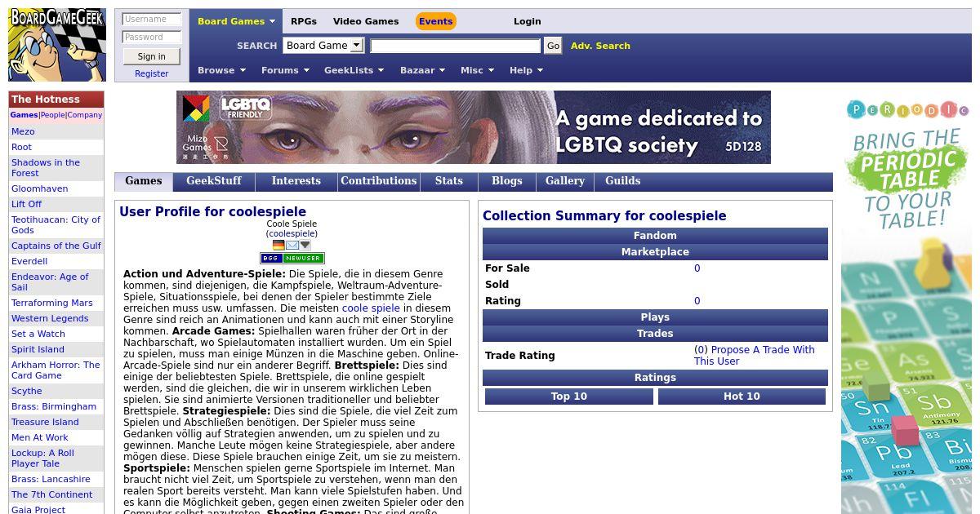Image resolution: width=980 pixels, height=514 pixels.
Task: Open Terraforming Mars link
Action: pyautogui.click(x=52, y=303)
